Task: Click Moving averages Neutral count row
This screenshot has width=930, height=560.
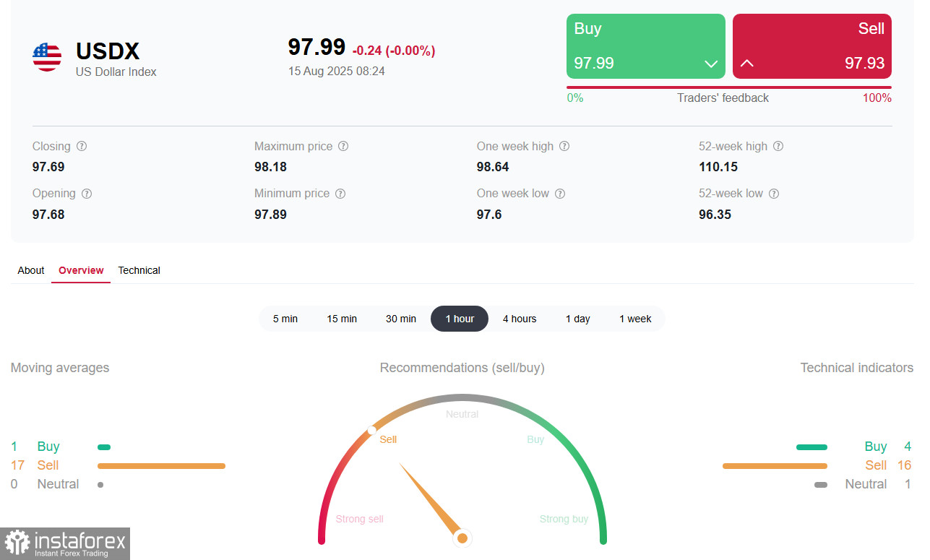Action: [57, 484]
